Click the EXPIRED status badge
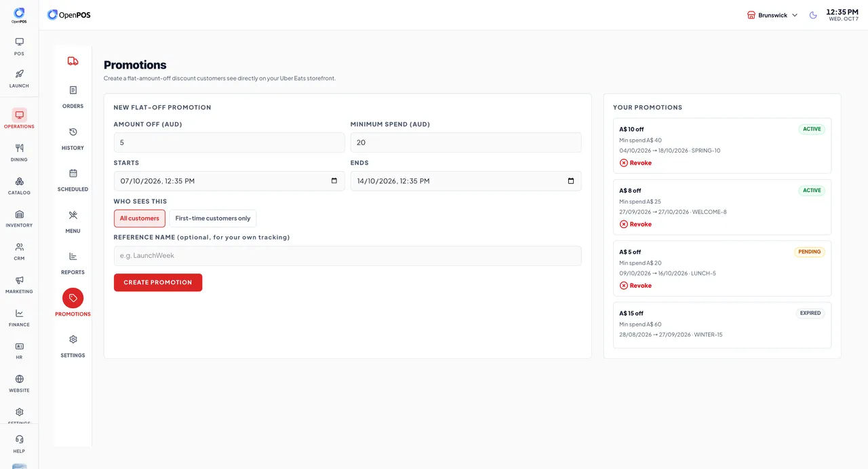This screenshot has width=868, height=469. [810, 314]
